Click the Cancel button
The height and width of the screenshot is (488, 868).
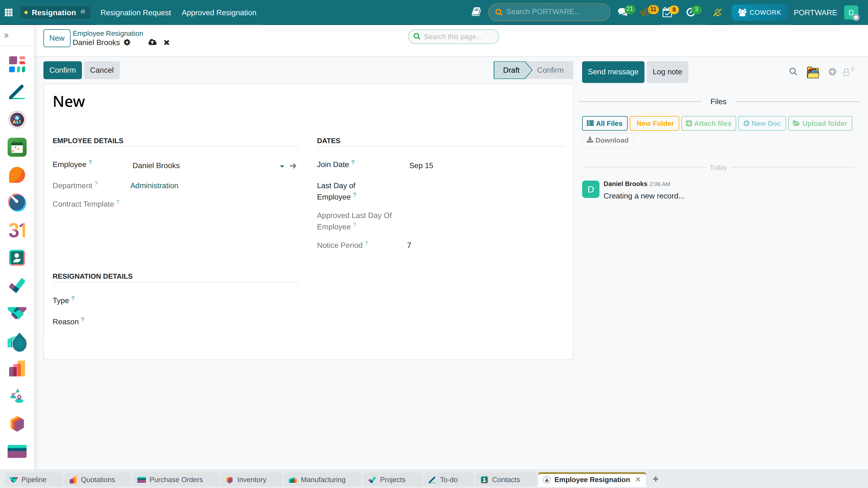(x=102, y=70)
